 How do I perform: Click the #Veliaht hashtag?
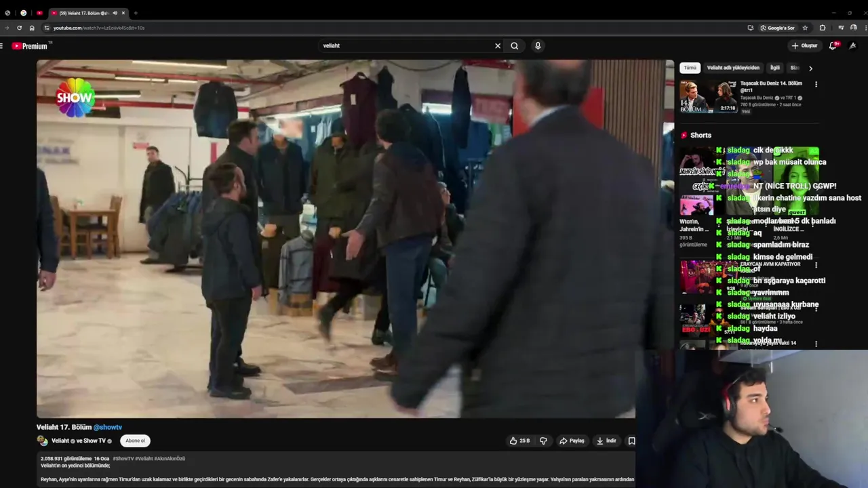144,459
